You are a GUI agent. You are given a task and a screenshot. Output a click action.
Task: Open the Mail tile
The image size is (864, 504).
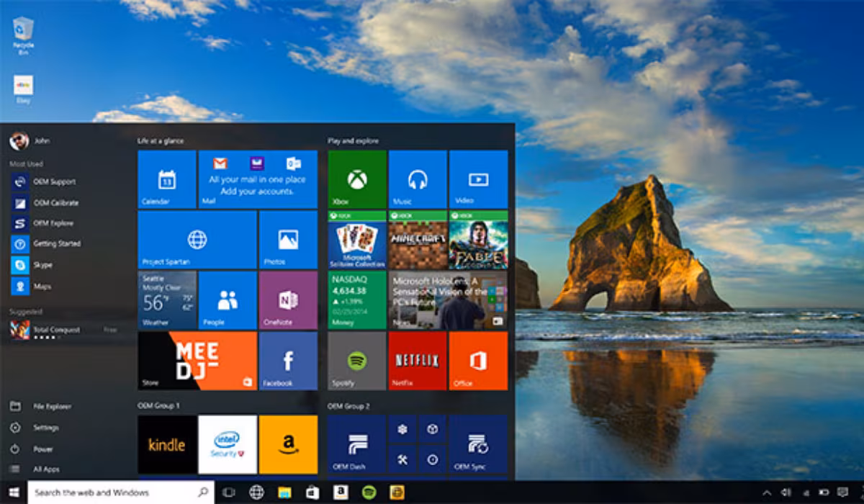pos(258,179)
